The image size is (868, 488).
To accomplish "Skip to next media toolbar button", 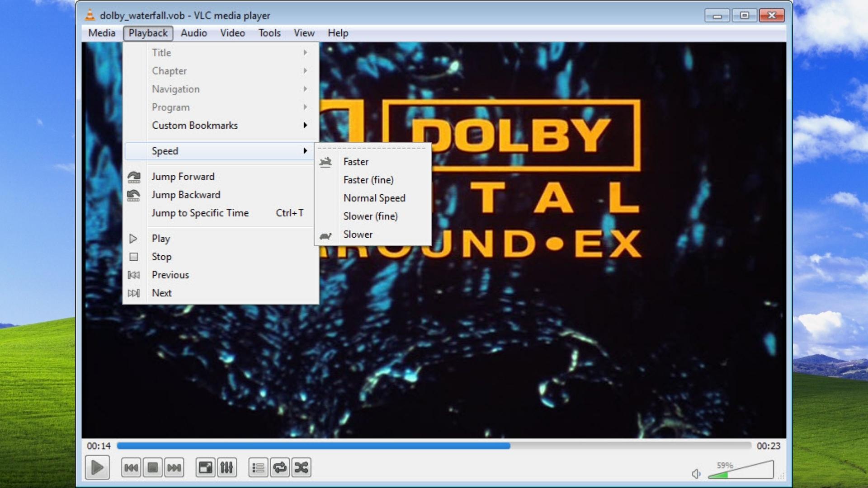I will tap(175, 468).
